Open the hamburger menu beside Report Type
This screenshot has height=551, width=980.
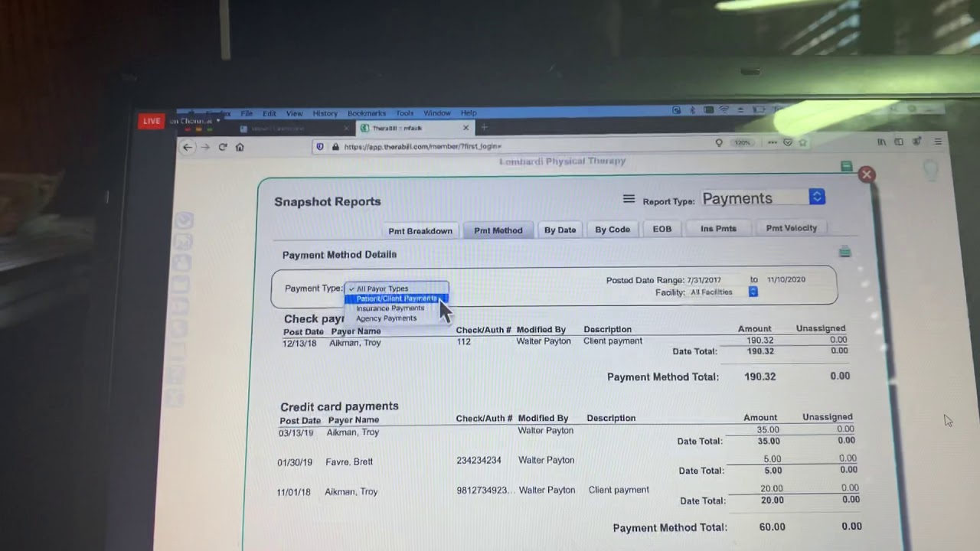click(x=629, y=199)
